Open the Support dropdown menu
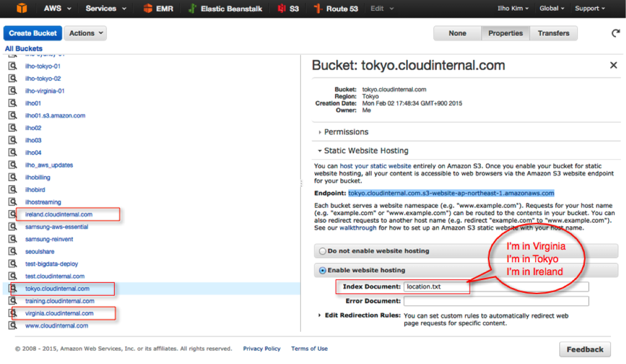 [590, 8]
